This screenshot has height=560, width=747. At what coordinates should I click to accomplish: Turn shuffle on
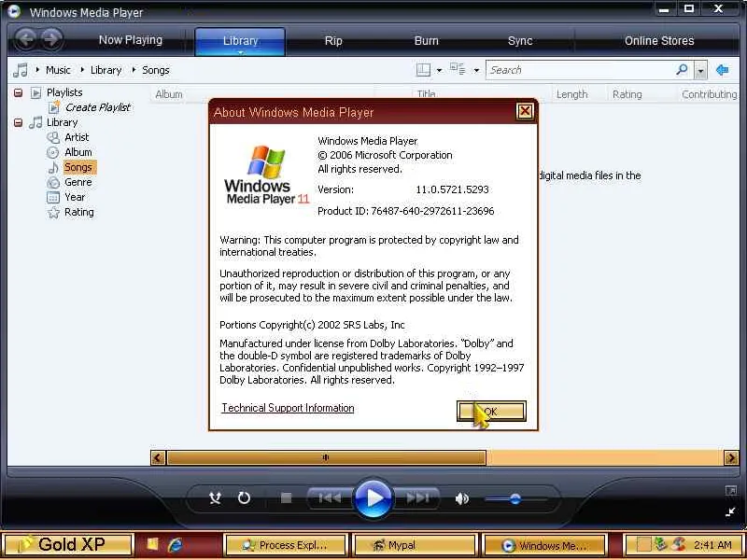pos(216,498)
